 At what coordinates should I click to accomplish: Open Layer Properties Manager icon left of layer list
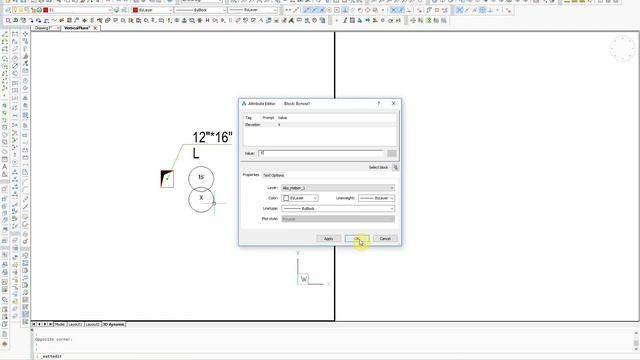point(8,10)
